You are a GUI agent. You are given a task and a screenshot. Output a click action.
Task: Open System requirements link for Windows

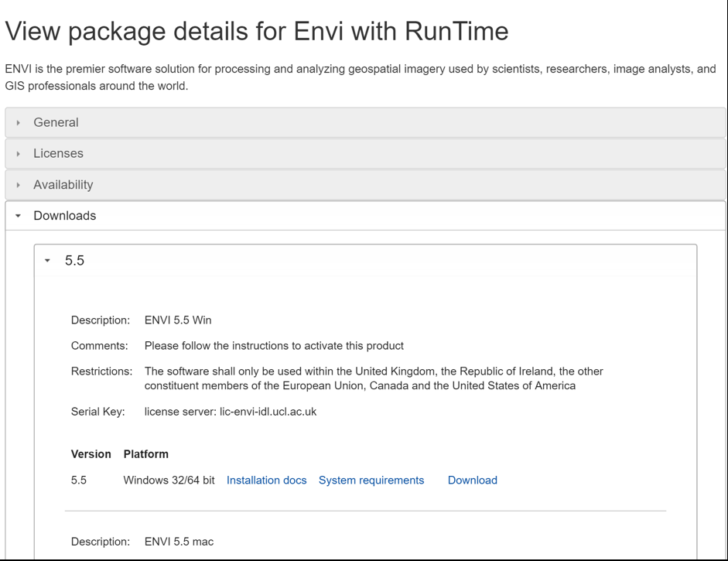371,481
